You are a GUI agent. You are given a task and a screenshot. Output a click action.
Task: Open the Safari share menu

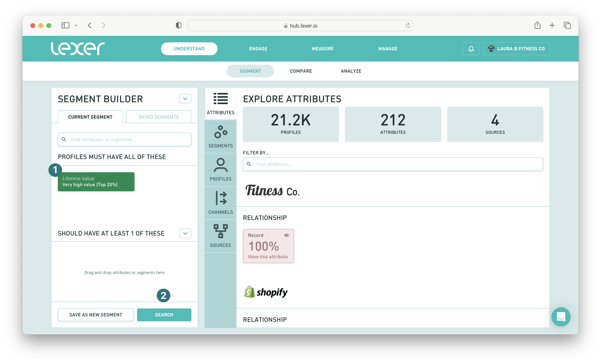coord(537,25)
